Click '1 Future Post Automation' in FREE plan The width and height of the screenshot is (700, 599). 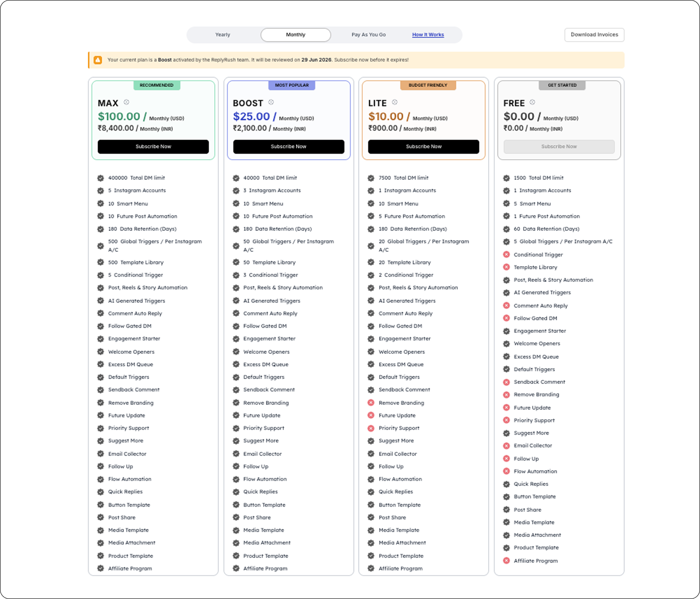click(547, 216)
